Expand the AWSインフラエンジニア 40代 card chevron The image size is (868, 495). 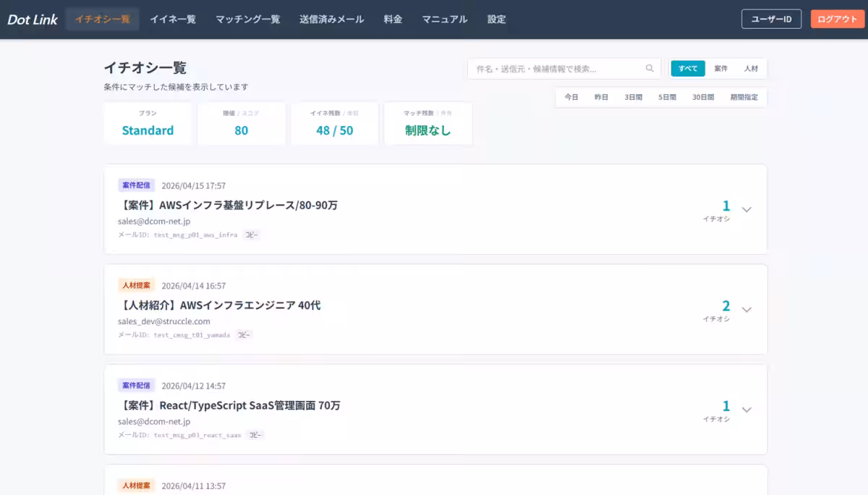click(x=747, y=310)
